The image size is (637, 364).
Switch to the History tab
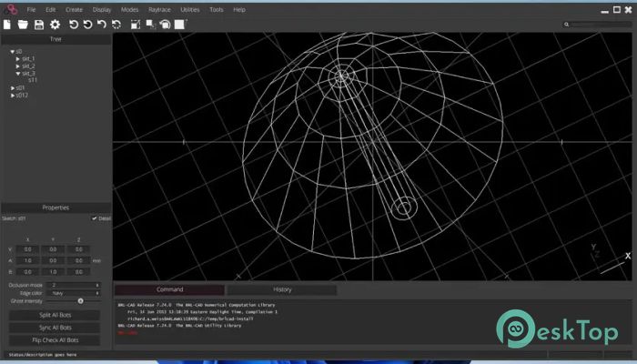[282, 289]
